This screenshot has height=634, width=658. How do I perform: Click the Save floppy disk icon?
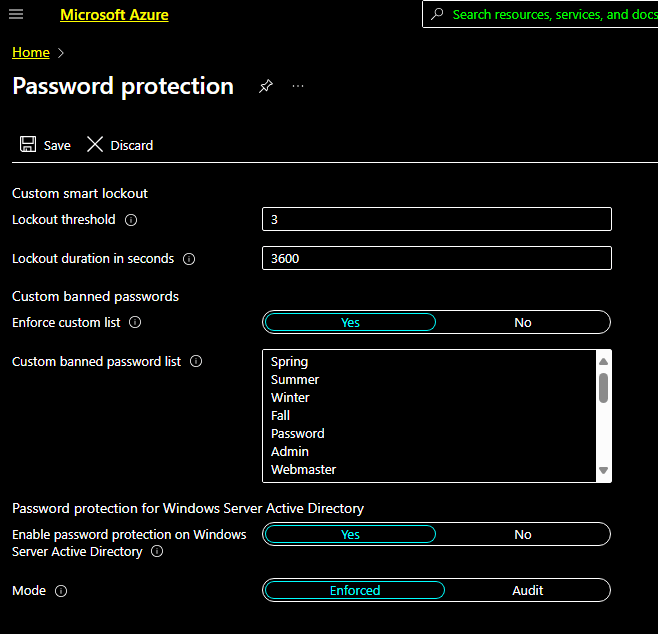pyautogui.click(x=28, y=145)
